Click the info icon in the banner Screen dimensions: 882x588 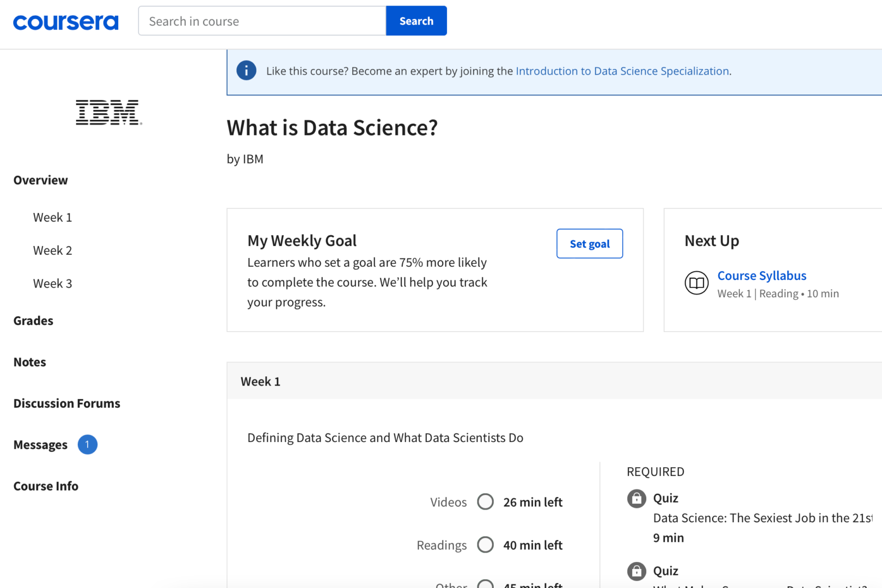coord(246,70)
